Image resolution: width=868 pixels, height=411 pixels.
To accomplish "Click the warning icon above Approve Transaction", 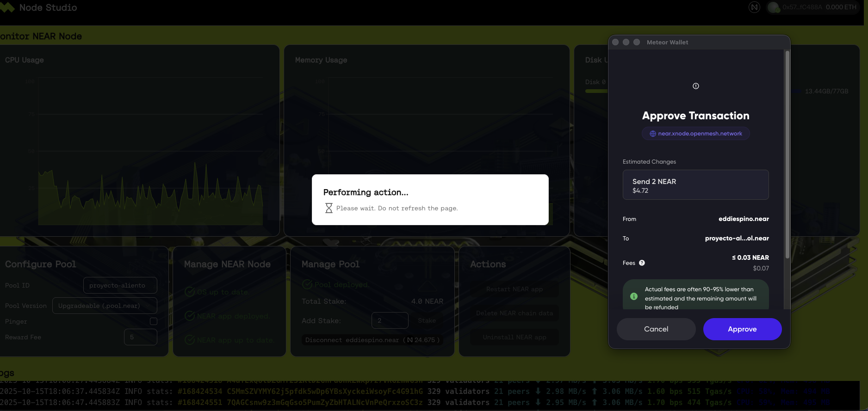I will click(x=695, y=86).
